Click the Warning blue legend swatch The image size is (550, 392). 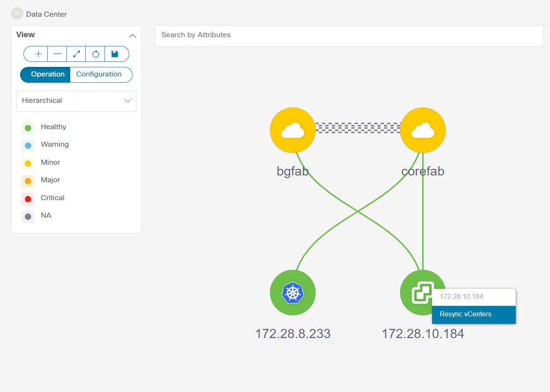coord(28,145)
